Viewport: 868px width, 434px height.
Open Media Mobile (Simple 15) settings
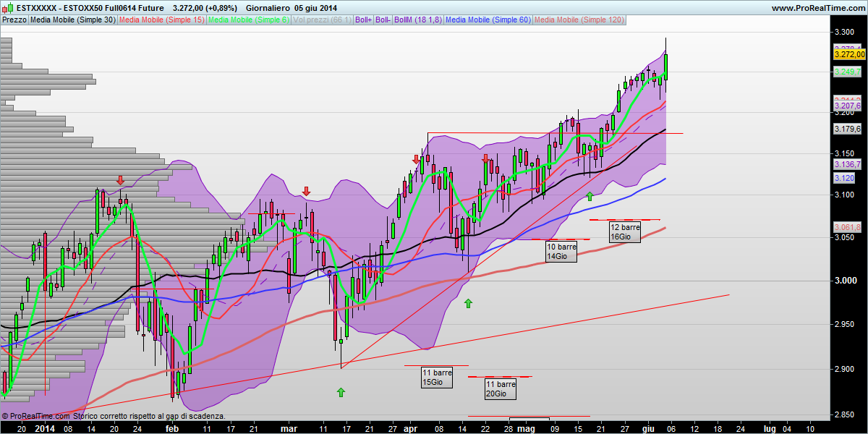(161, 20)
